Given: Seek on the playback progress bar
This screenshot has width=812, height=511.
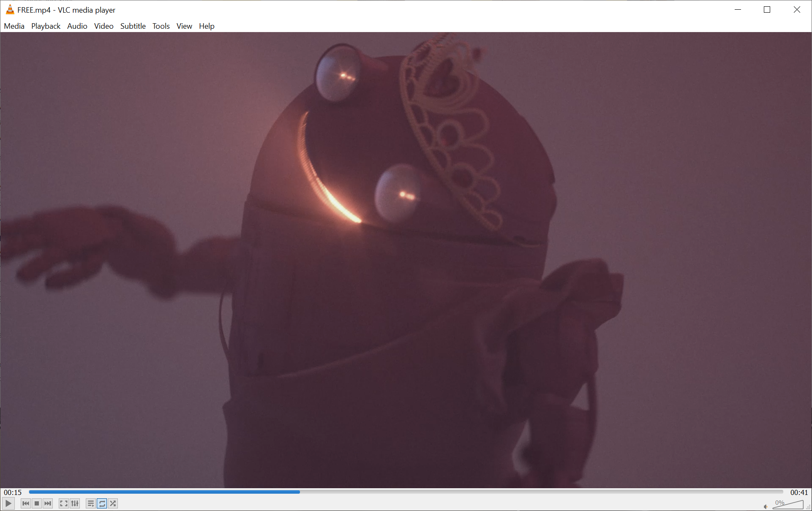Looking at the screenshot, I should (x=406, y=492).
